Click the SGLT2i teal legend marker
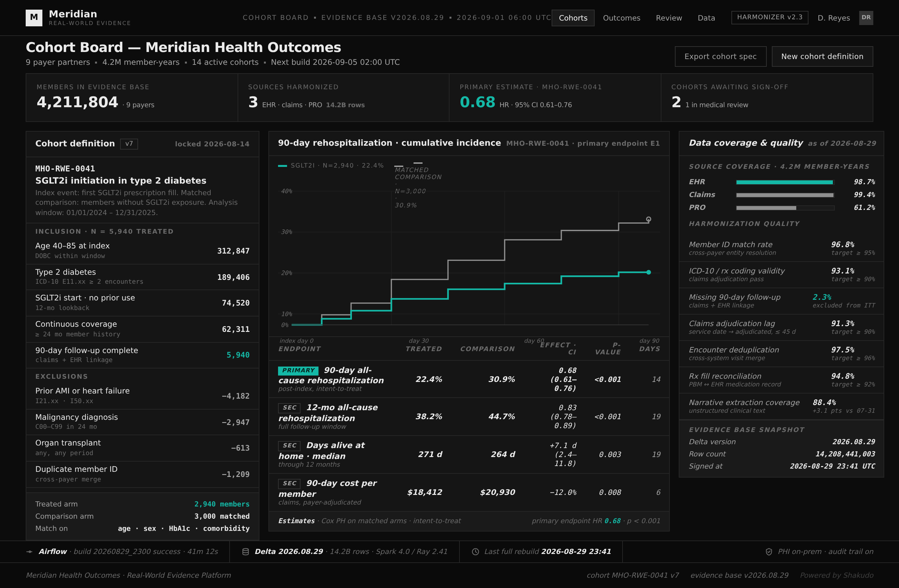The height and width of the screenshot is (588, 899). tap(283, 165)
